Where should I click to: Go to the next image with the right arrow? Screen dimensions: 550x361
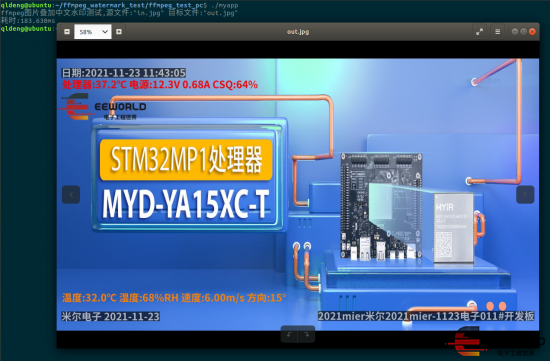coord(525,194)
